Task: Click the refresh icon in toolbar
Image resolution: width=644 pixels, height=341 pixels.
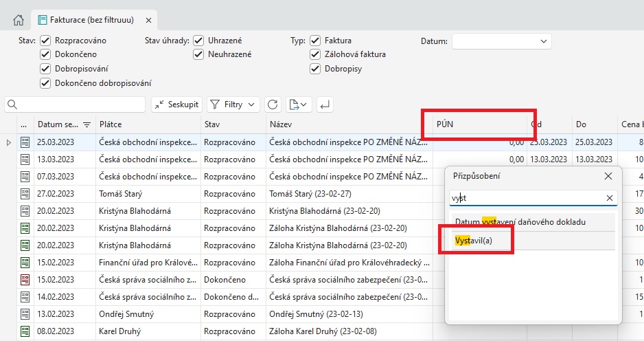Action: pos(273,104)
